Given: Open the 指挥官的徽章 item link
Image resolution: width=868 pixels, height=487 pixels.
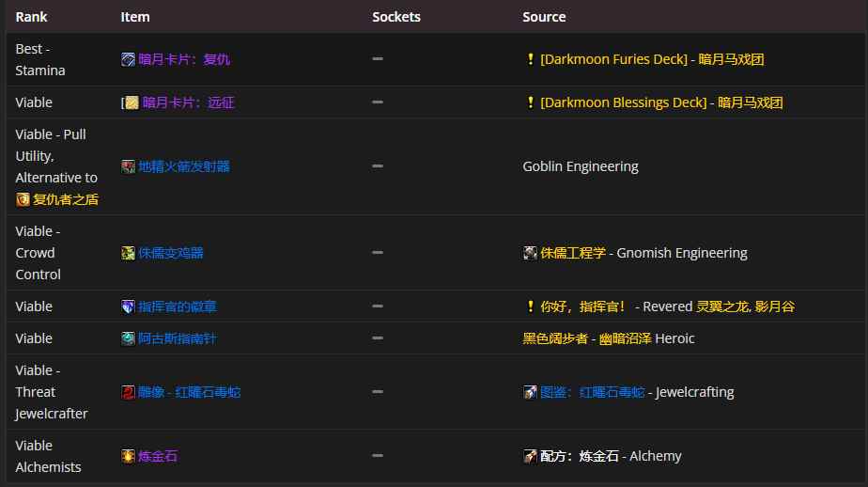Looking at the screenshot, I should pos(178,306).
